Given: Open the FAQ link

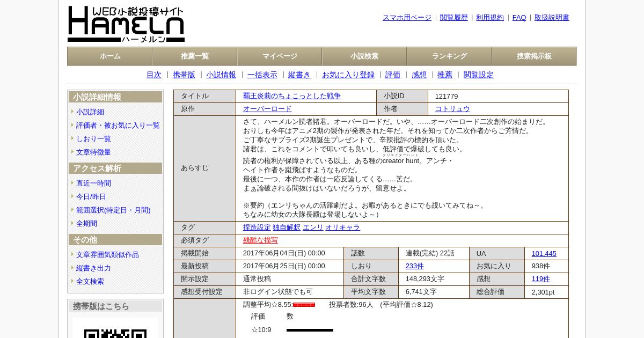Looking at the screenshot, I should coord(519,18).
